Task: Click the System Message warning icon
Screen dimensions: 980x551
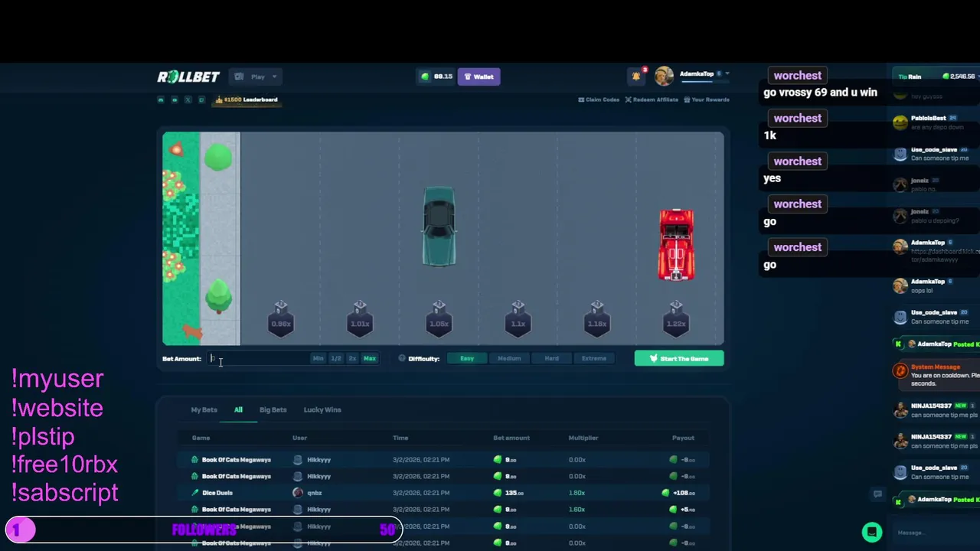Action: pyautogui.click(x=900, y=371)
